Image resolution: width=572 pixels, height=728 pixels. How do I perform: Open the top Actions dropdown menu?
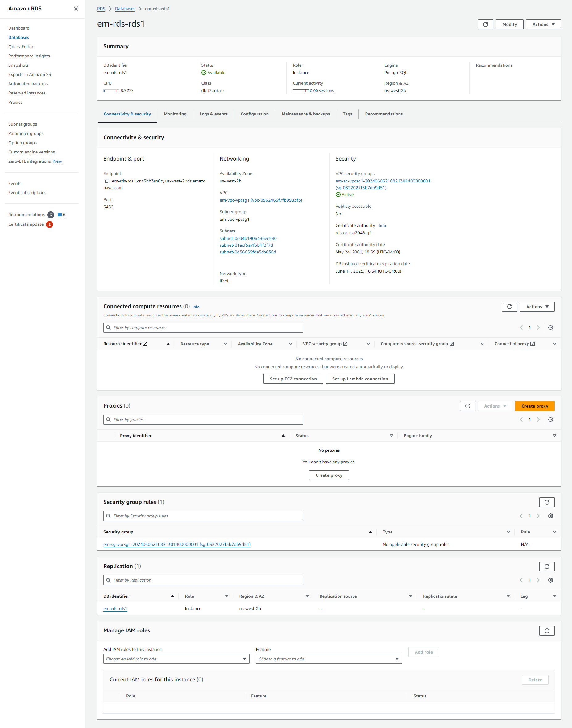(x=543, y=24)
